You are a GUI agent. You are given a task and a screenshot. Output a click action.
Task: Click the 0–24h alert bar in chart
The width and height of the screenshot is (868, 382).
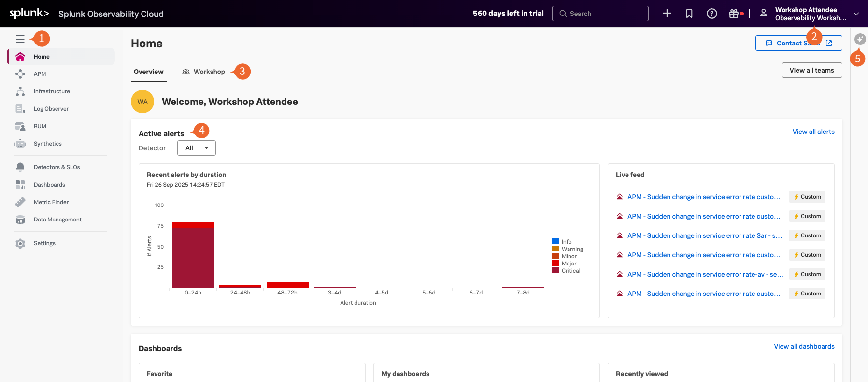click(193, 256)
